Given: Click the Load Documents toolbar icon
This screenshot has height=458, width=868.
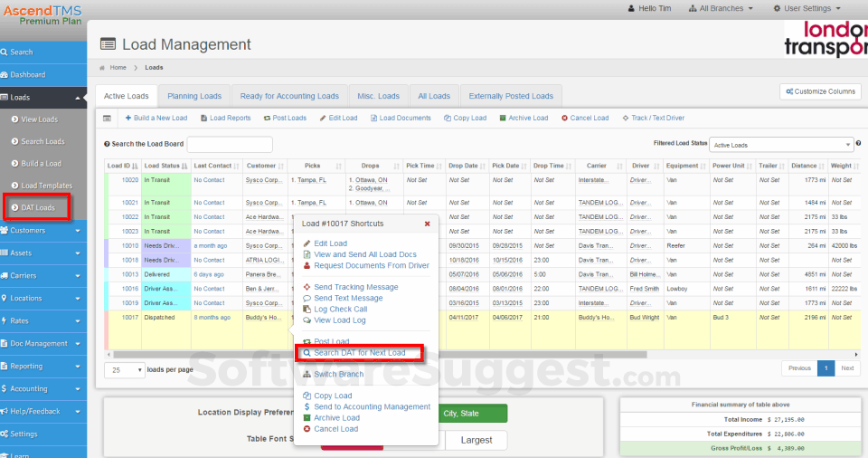Looking at the screenshot, I should (x=373, y=118).
